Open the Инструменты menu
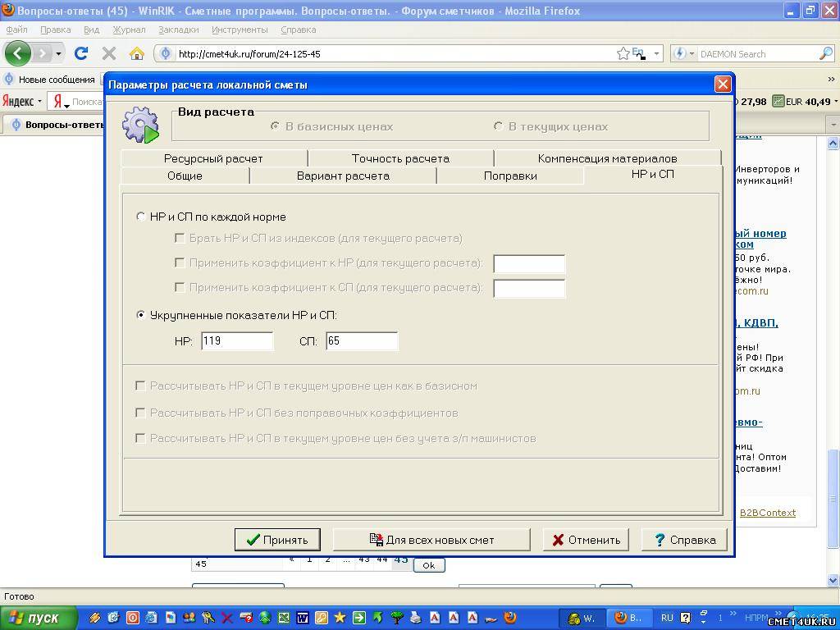This screenshot has height=630, width=840. pyautogui.click(x=240, y=30)
